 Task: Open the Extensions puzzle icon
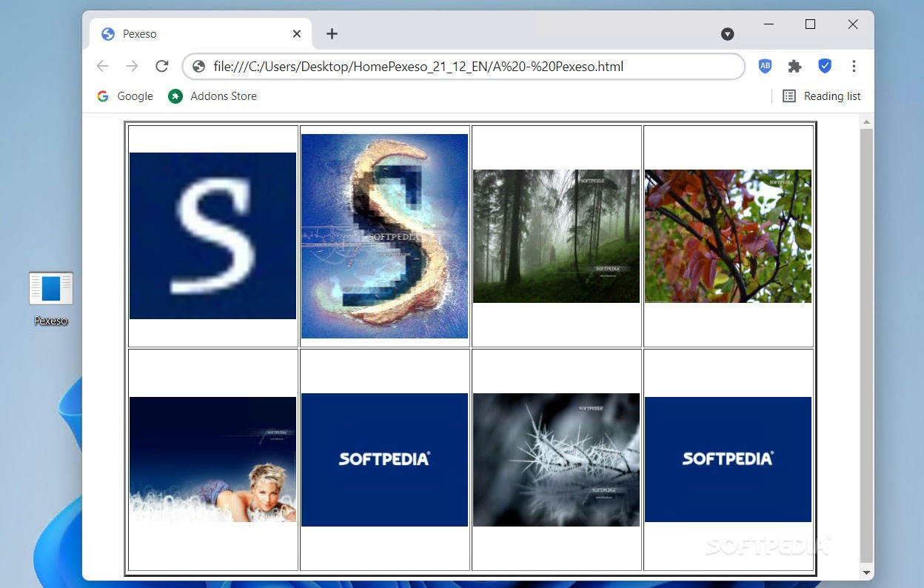[x=794, y=66]
